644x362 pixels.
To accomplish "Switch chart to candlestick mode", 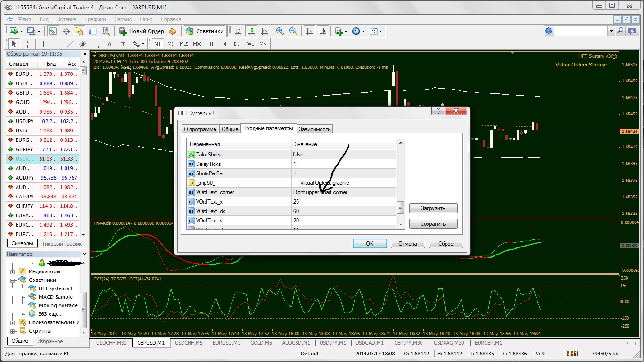I will 251,31.
